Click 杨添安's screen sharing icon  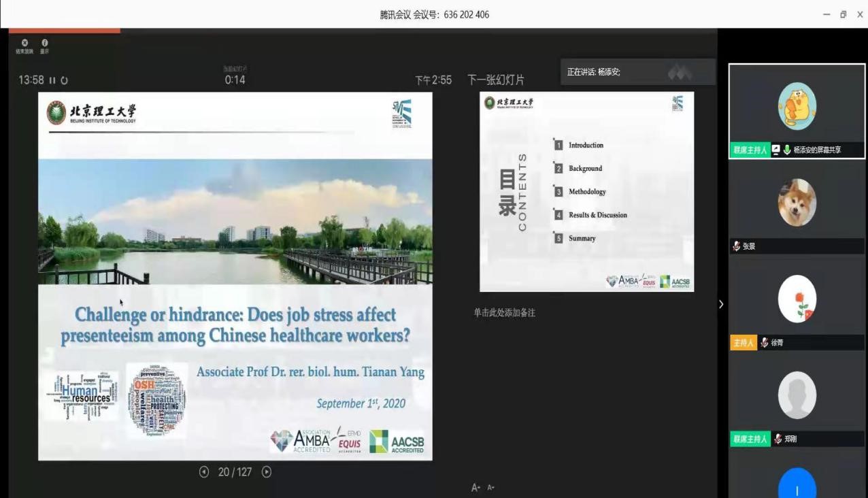point(776,150)
